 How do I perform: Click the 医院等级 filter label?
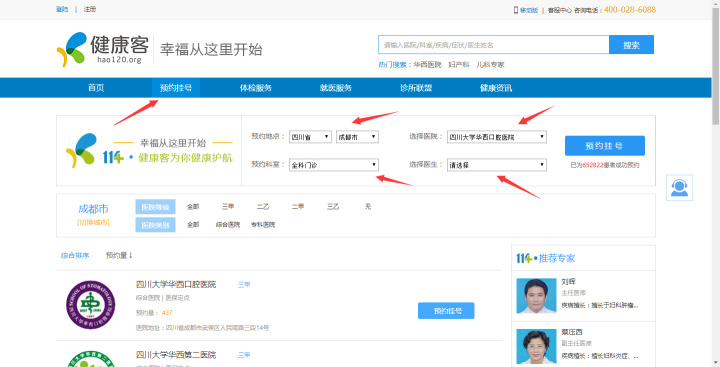[155, 207]
